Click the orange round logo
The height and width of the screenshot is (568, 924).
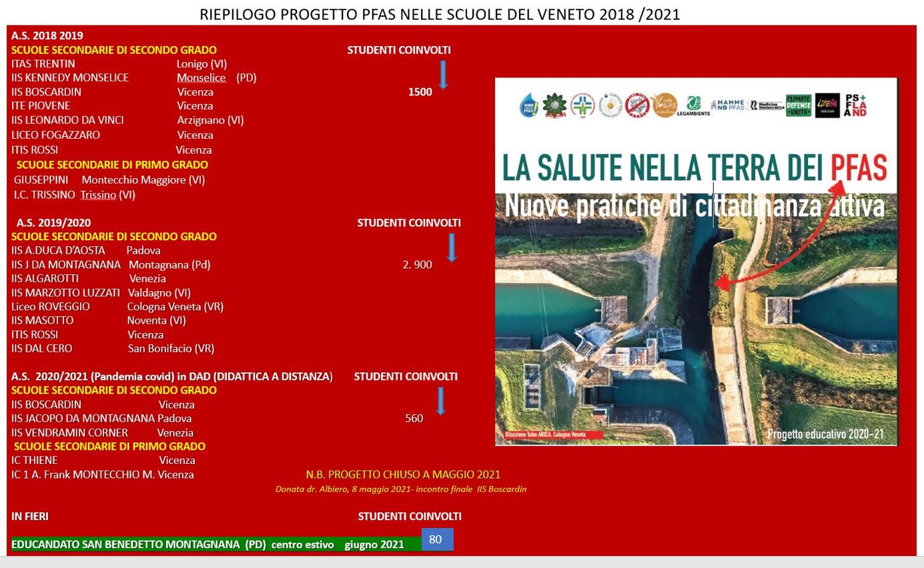[664, 105]
